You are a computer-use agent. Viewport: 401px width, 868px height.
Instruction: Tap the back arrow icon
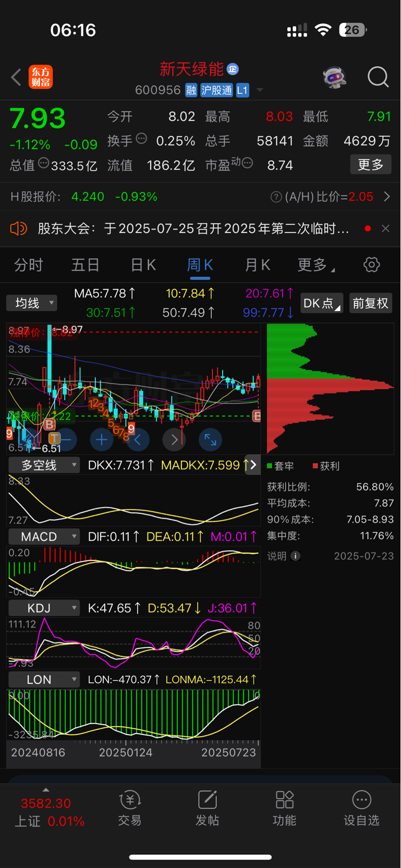(16, 77)
